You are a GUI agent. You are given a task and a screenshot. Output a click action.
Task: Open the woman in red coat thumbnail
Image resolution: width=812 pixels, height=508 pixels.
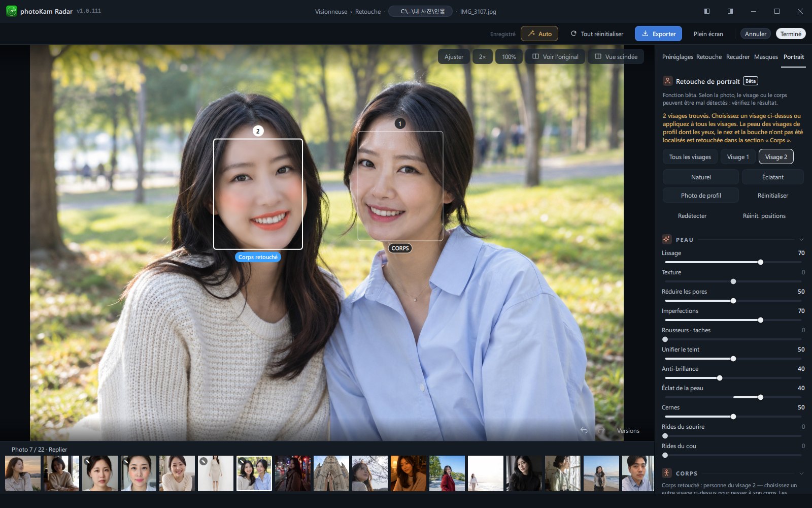coord(447,473)
